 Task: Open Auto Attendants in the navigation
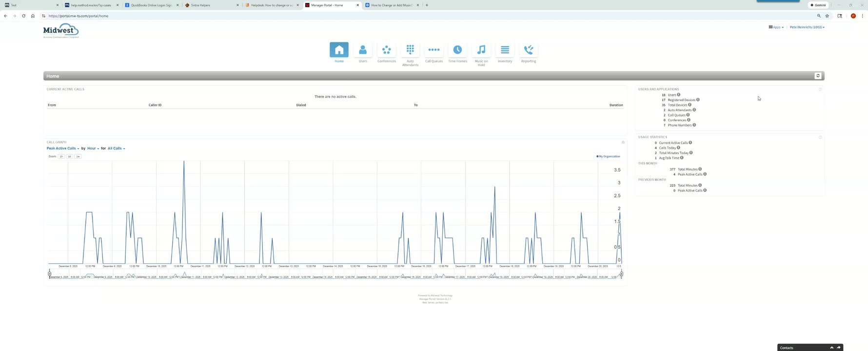coord(410,50)
